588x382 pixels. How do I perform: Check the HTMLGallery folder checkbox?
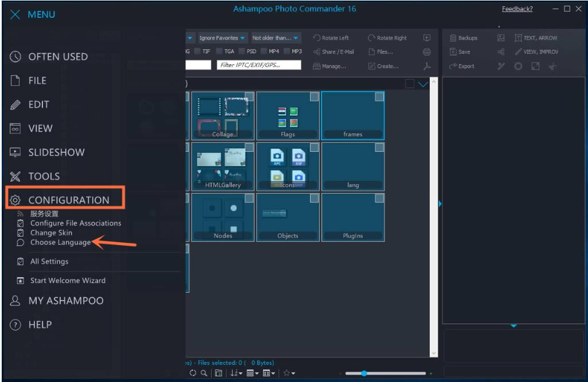pyautogui.click(x=249, y=147)
